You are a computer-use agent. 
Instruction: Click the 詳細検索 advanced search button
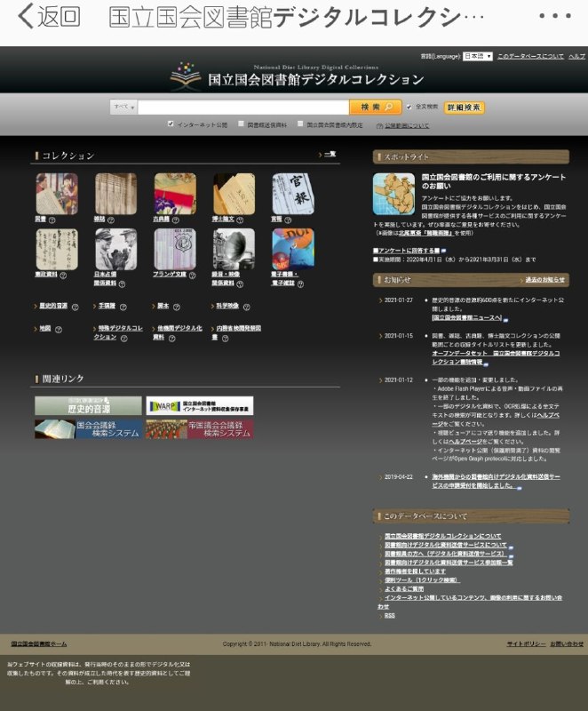point(464,108)
